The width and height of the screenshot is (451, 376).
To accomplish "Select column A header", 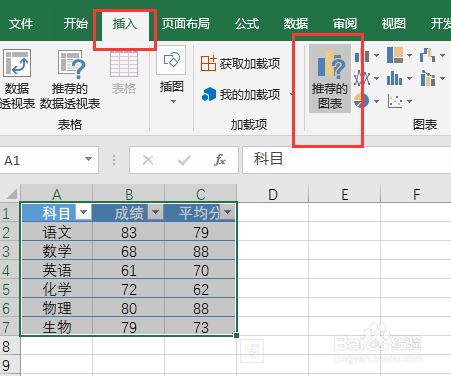I will click(x=57, y=194).
